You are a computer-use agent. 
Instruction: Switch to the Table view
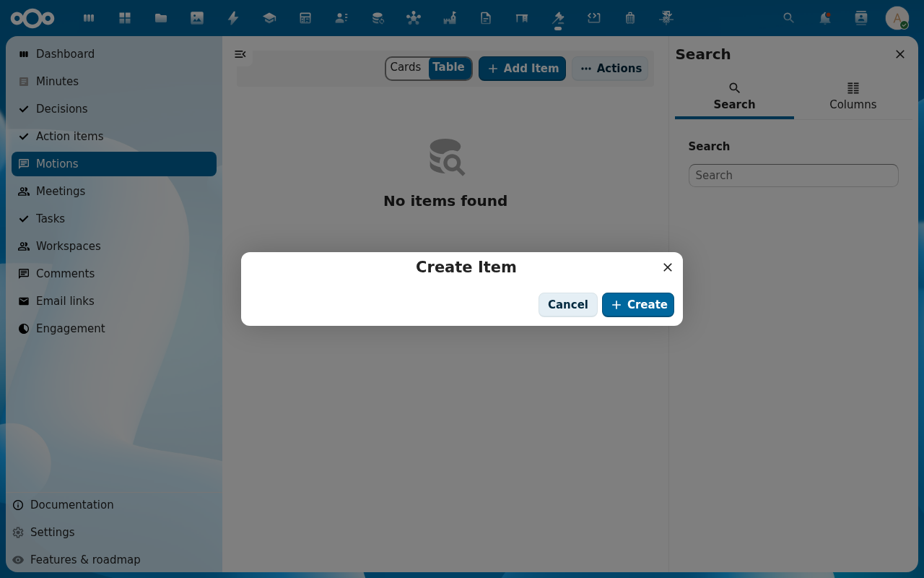coord(449,67)
